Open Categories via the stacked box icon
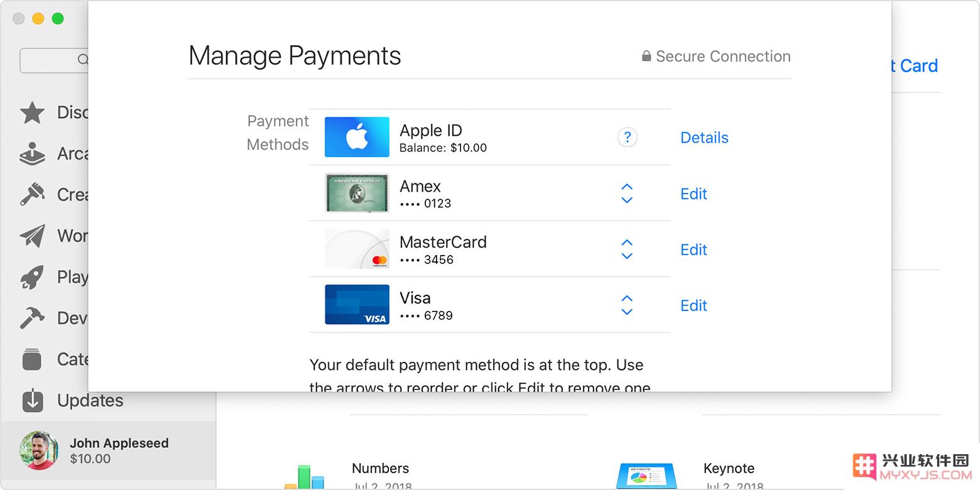The width and height of the screenshot is (980, 490). click(32, 359)
